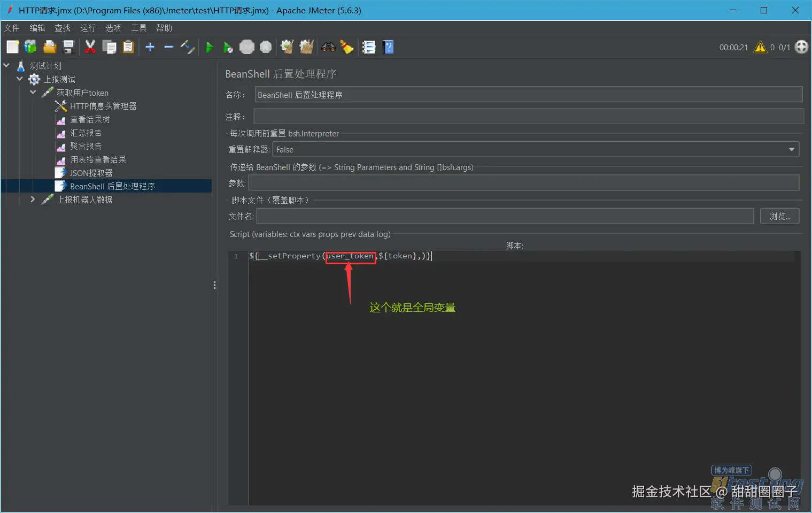Click the 注释 comment input field
The image size is (812, 513).
tap(529, 116)
